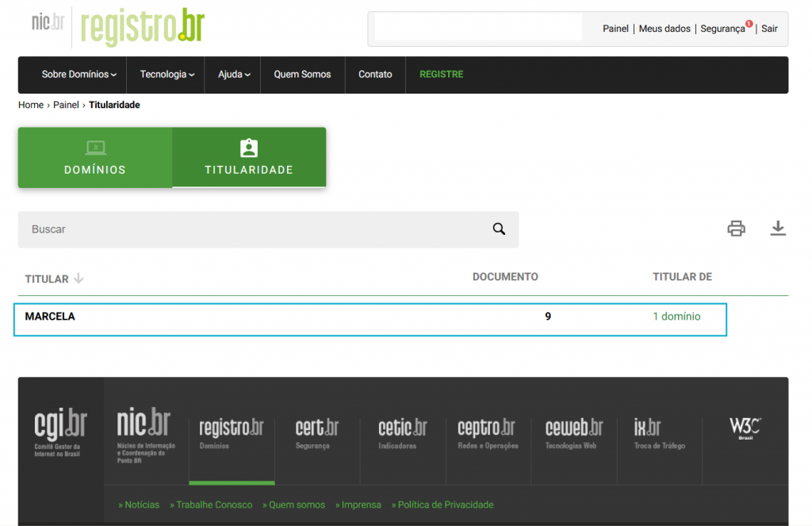Viewport: 812px width, 526px height.
Task: Click Sair to log out
Action: [x=769, y=29]
